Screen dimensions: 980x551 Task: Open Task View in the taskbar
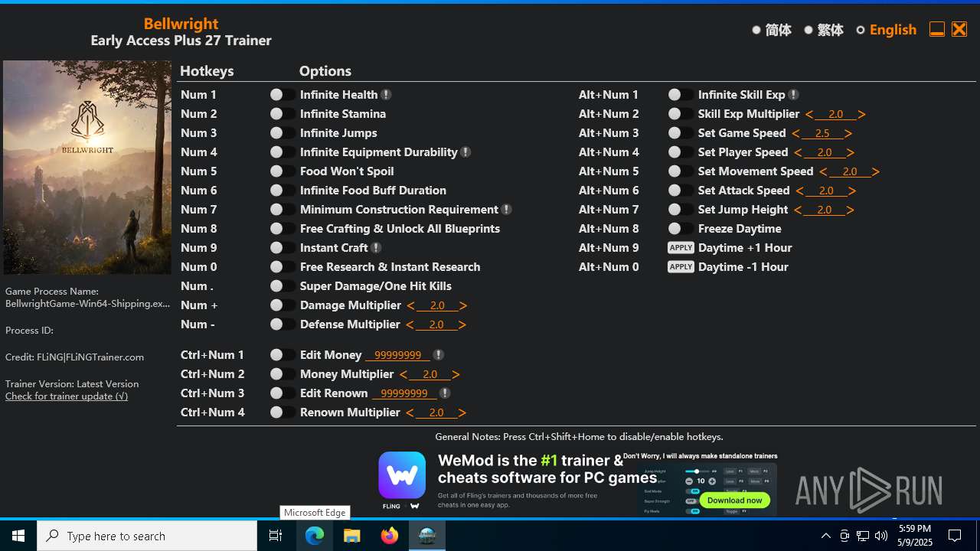(276, 536)
